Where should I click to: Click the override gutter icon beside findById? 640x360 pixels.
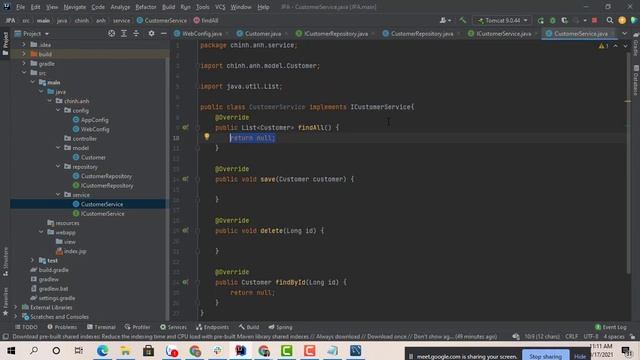(x=185, y=282)
